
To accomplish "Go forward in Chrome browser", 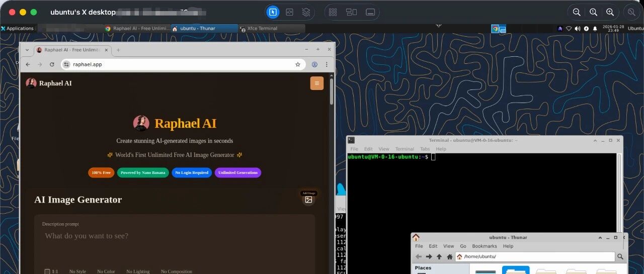I will pos(40,64).
